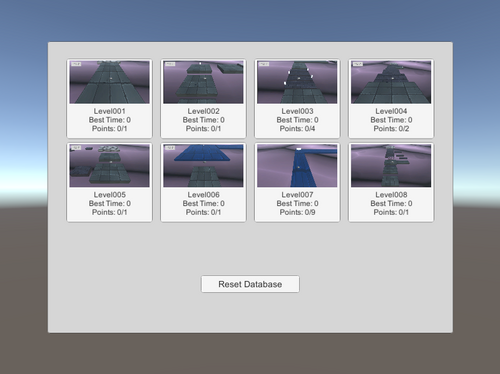Viewport: 500px width, 374px height.
Task: Pick the Level008 preview image
Action: (x=391, y=166)
